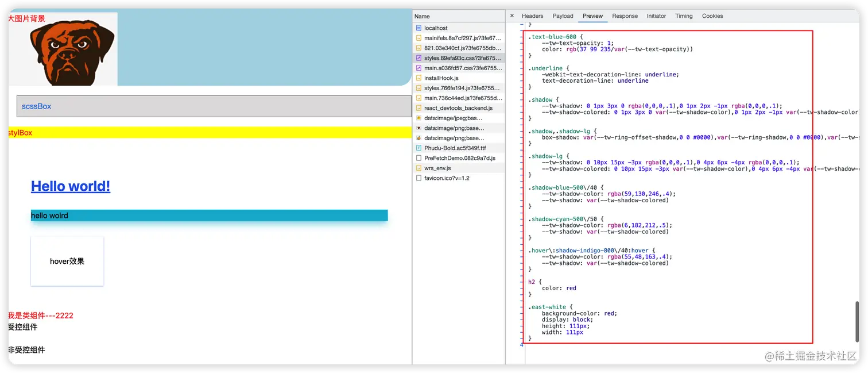Click the CSS file icon beside styles.89efa93c.css
The image size is (868, 373).
pos(418,58)
